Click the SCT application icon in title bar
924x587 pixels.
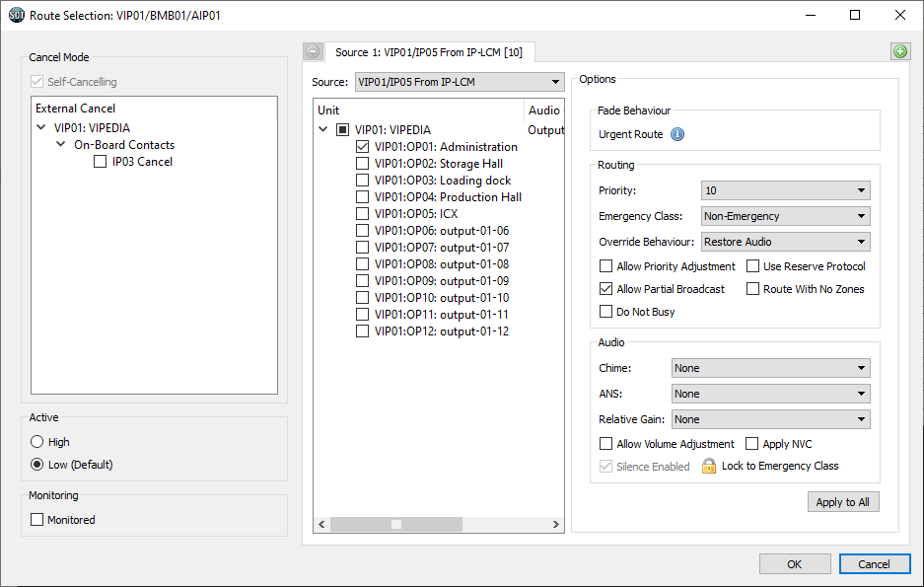tap(16, 15)
